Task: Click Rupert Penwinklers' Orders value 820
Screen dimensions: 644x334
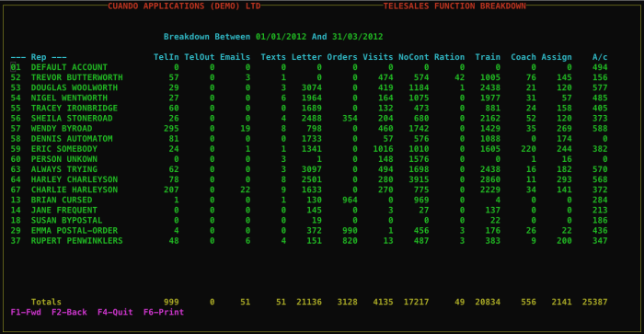Action: 351,241
